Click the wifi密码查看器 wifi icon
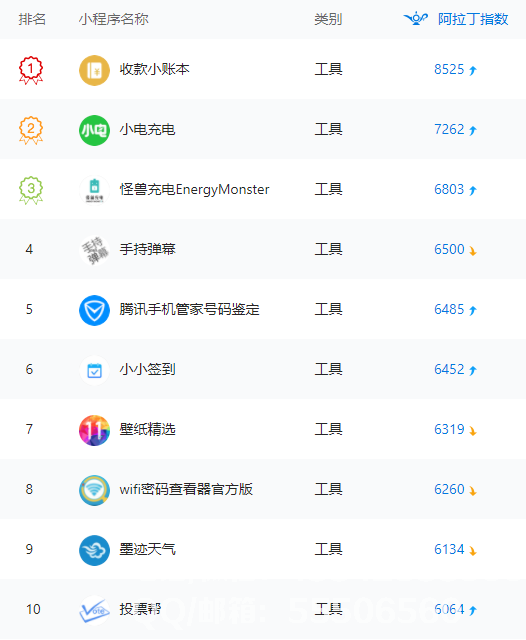The width and height of the screenshot is (526, 640). point(94,490)
